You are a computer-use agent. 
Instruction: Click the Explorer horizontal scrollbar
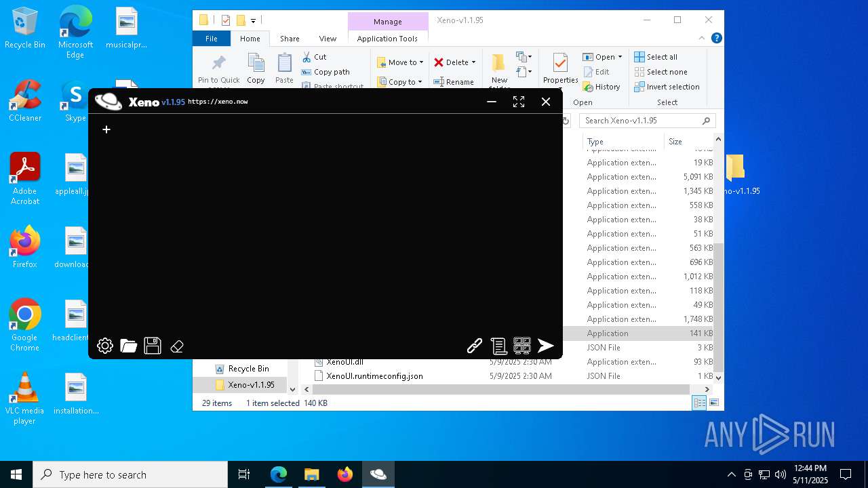click(500, 389)
